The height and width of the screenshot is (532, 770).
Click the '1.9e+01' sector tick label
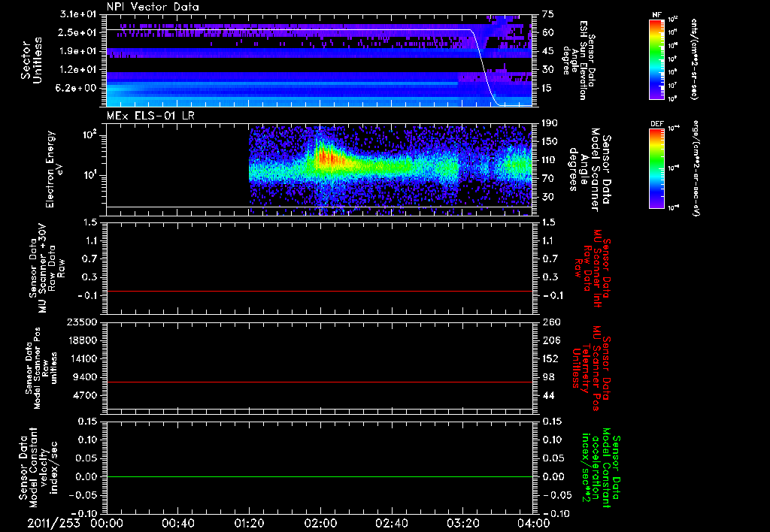coord(77,51)
